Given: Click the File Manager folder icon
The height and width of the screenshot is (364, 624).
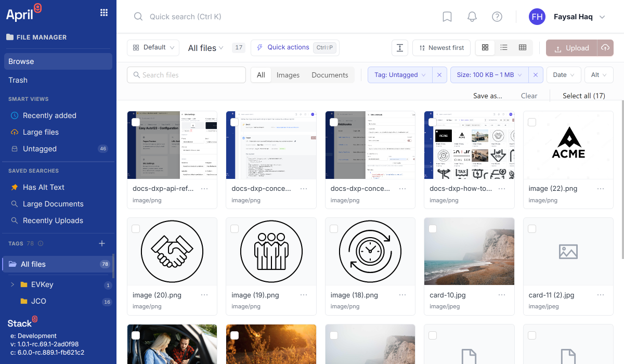Looking at the screenshot, I should (10, 37).
